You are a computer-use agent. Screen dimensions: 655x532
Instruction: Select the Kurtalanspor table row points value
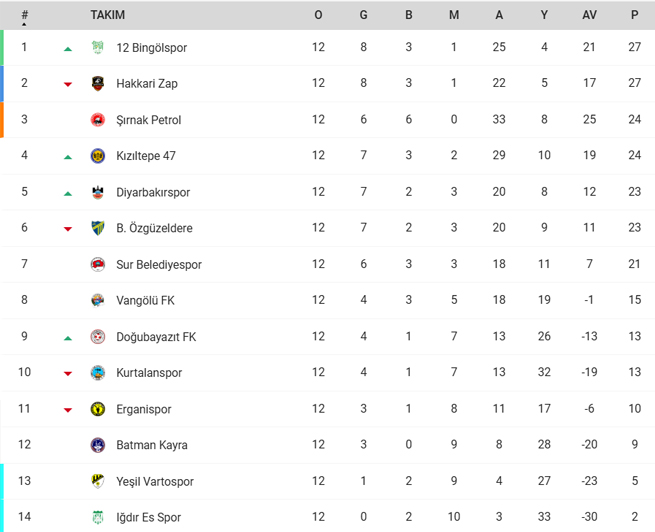coord(635,372)
